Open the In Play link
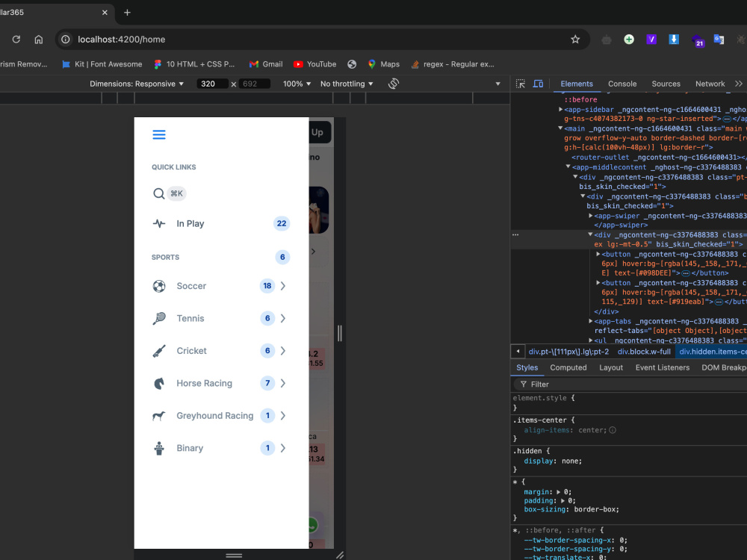The height and width of the screenshot is (560, 747). tap(190, 224)
